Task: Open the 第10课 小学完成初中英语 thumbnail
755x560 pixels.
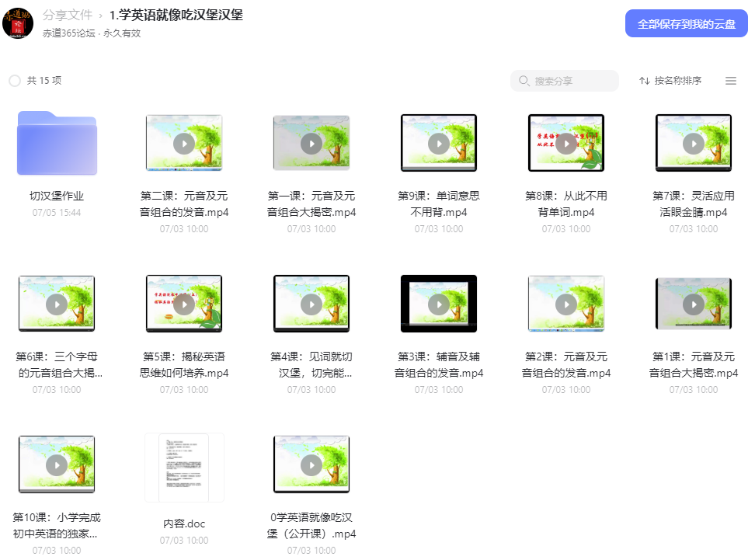Action: point(57,464)
